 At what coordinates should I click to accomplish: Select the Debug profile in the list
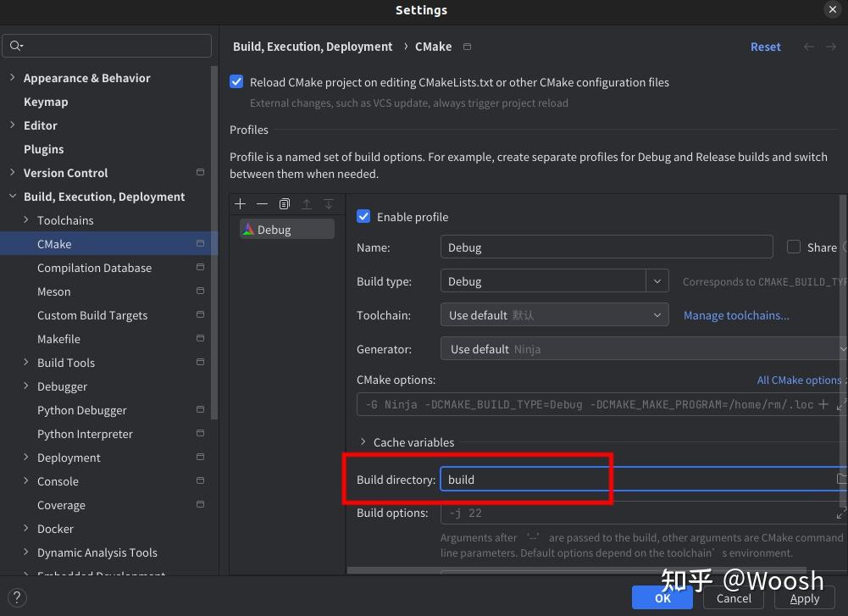coord(274,230)
